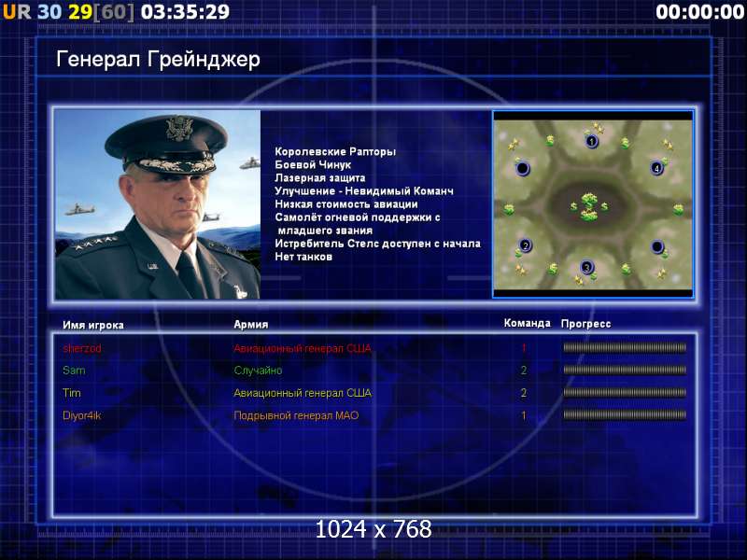Viewport: 747px width, 560px height.
Task: Click the '00:00:00' timer at top right
Action: coord(699,12)
